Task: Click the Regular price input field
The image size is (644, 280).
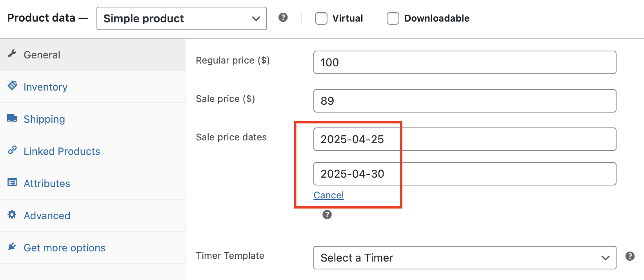Action: click(x=464, y=62)
